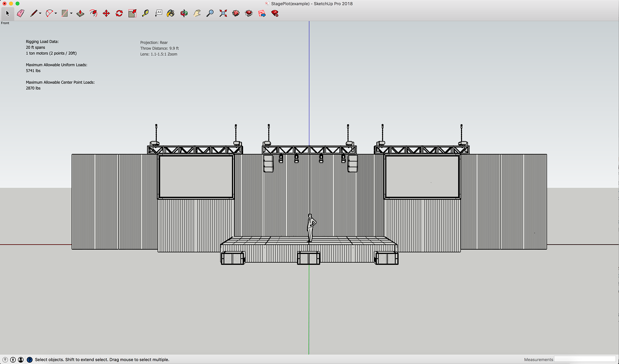Screen dimensions: 619x364
Task: Select the Offset tool
Action: (93, 13)
